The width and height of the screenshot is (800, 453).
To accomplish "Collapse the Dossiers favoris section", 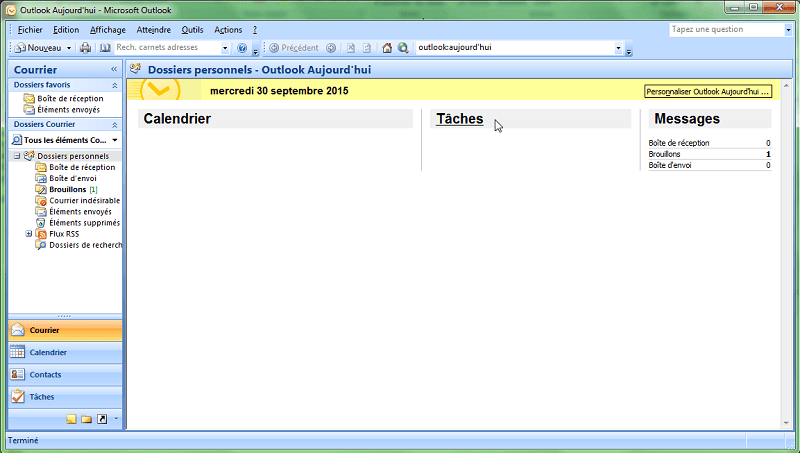I will [x=115, y=85].
